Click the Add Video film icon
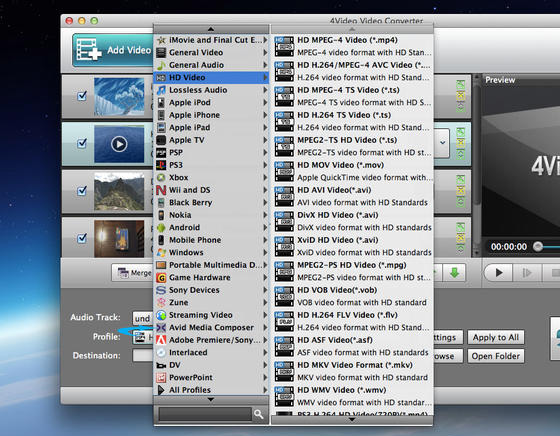560x436 pixels. point(89,50)
